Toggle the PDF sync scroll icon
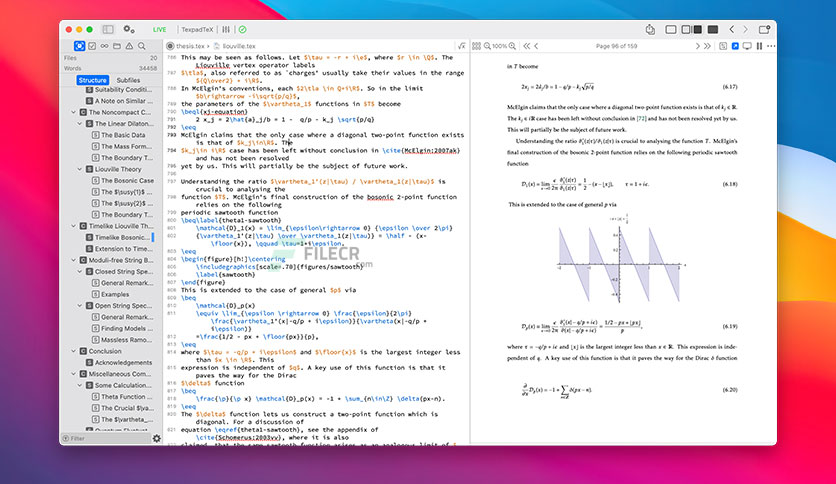 [x=723, y=46]
